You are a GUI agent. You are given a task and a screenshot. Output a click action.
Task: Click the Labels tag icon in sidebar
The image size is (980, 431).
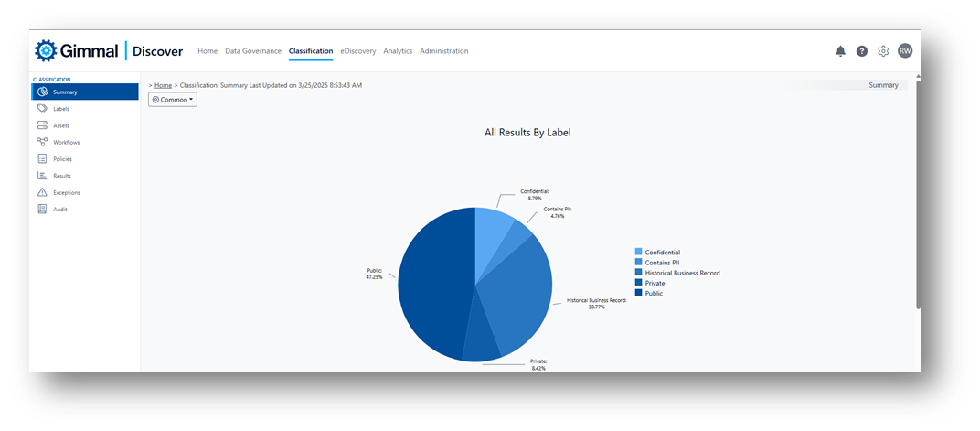click(42, 109)
